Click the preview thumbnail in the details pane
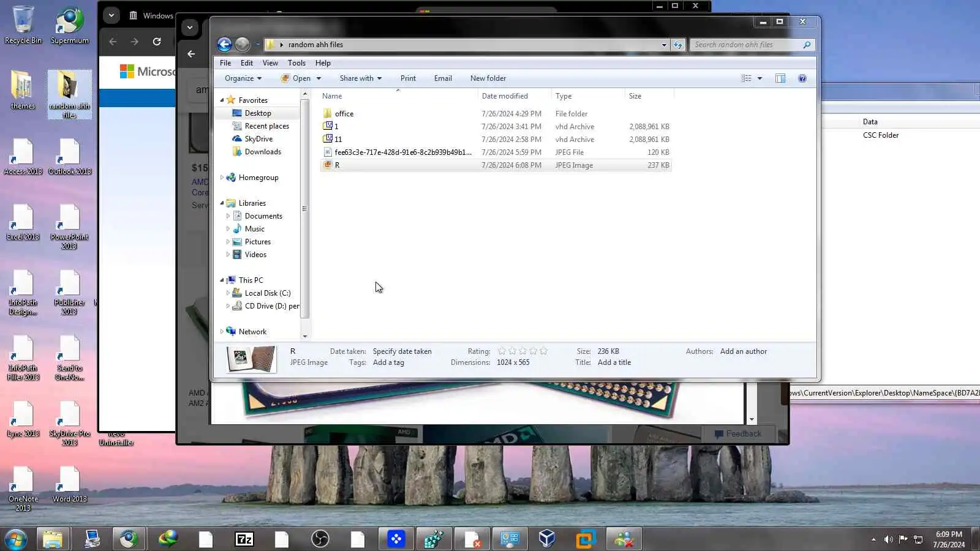The width and height of the screenshot is (980, 551). (x=251, y=359)
